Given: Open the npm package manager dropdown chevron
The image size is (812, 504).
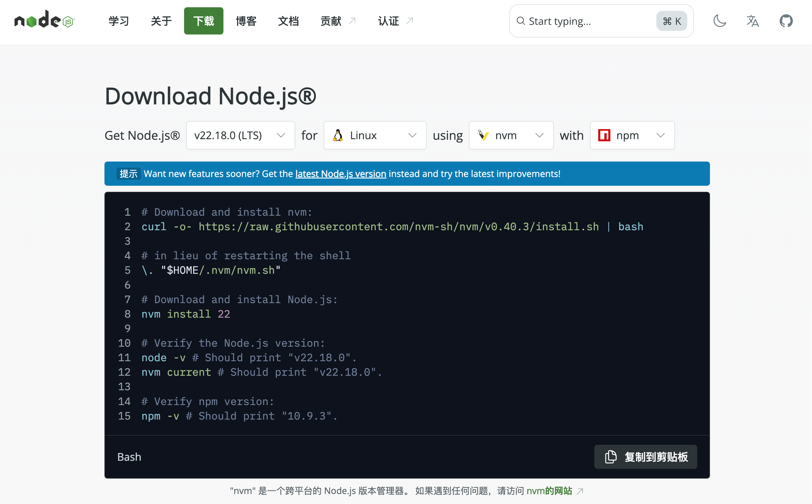Looking at the screenshot, I should (660, 135).
